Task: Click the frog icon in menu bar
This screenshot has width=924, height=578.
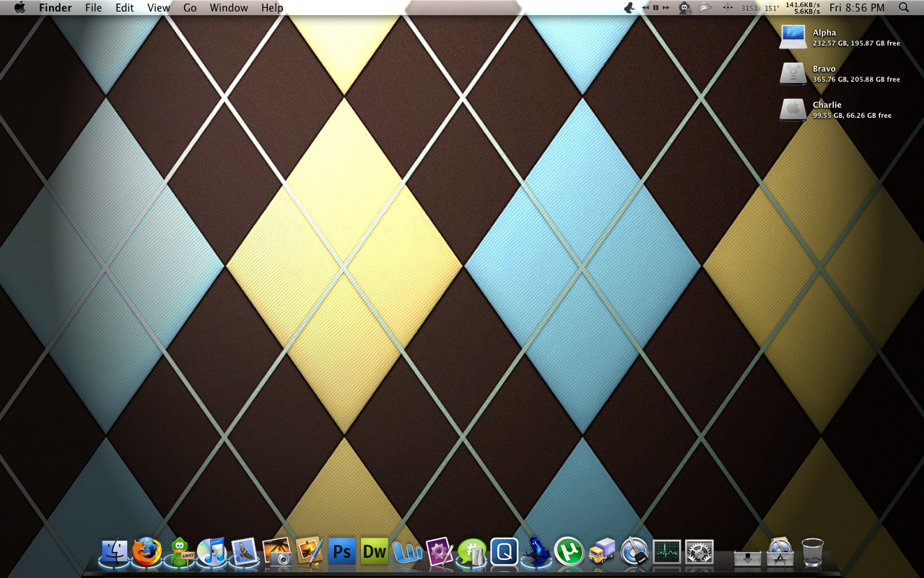Action: pos(630,8)
